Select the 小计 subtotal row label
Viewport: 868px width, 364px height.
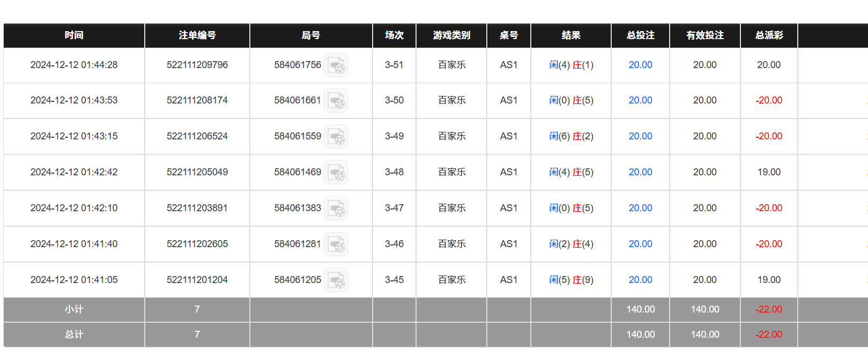tap(74, 309)
